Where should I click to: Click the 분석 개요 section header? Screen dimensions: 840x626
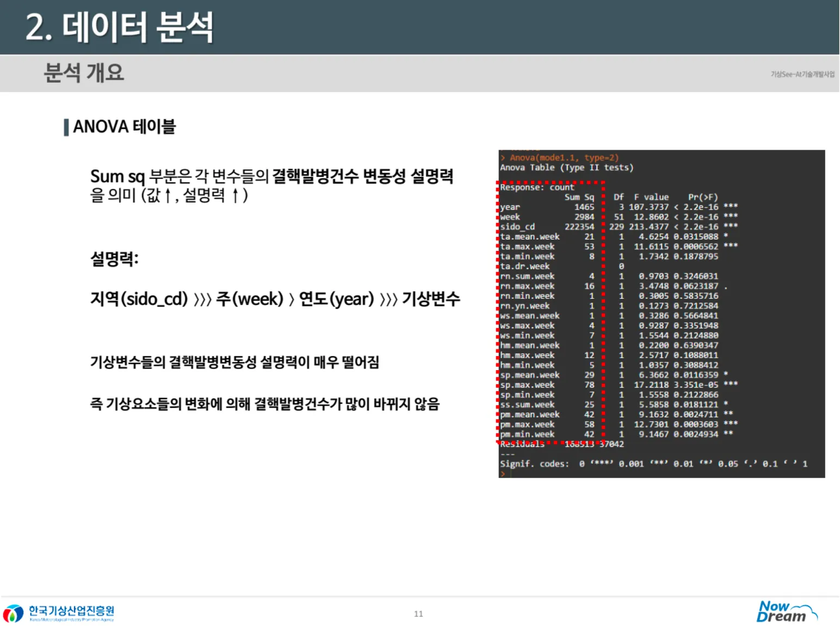(x=84, y=73)
